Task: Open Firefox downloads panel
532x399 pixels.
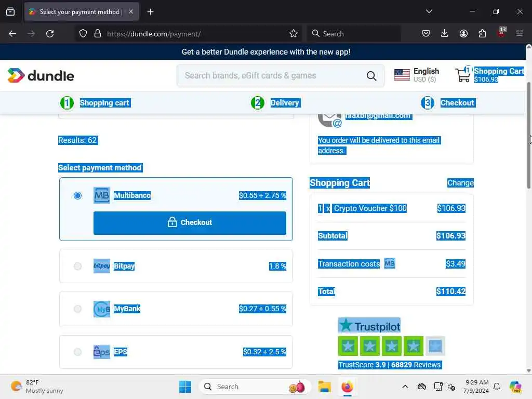Action: click(445, 34)
